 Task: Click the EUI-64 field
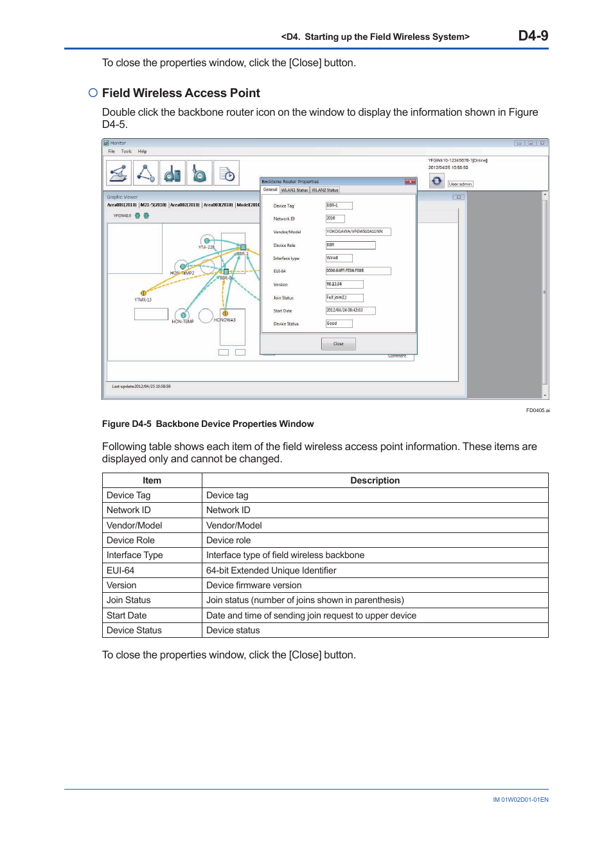click(x=358, y=271)
